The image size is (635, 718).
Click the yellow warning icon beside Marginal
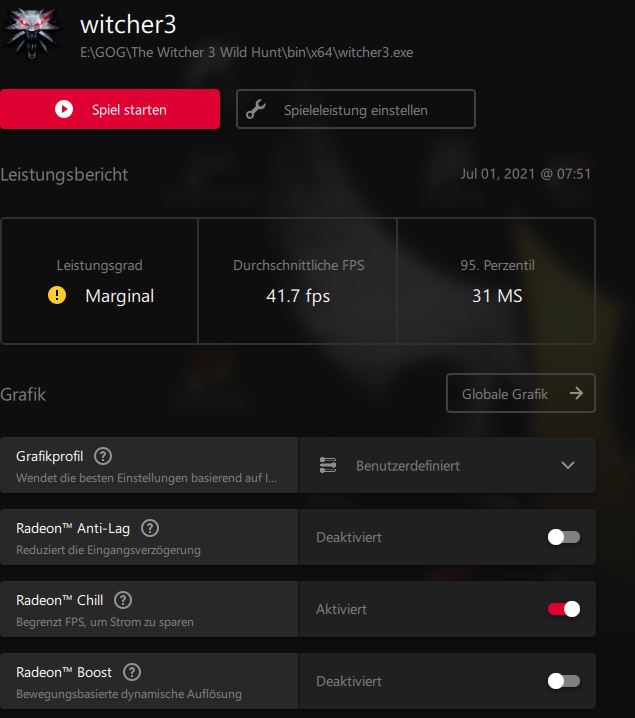click(x=57, y=295)
